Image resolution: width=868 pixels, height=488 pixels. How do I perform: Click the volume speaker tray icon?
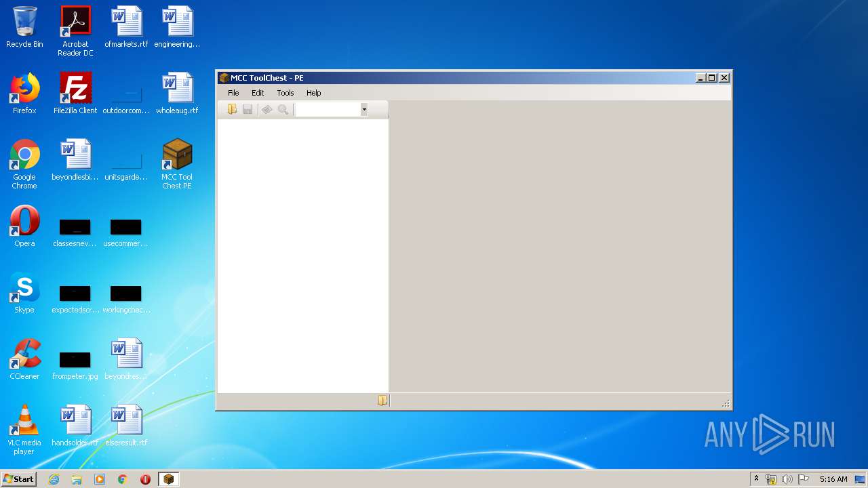click(787, 479)
